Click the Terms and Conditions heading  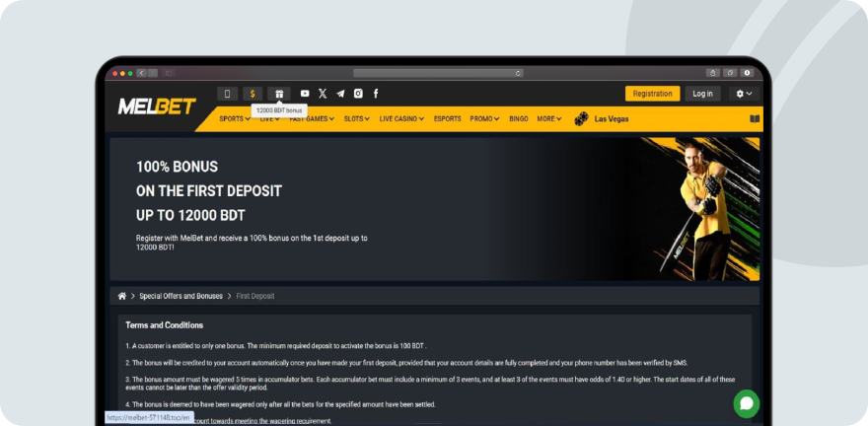164,325
